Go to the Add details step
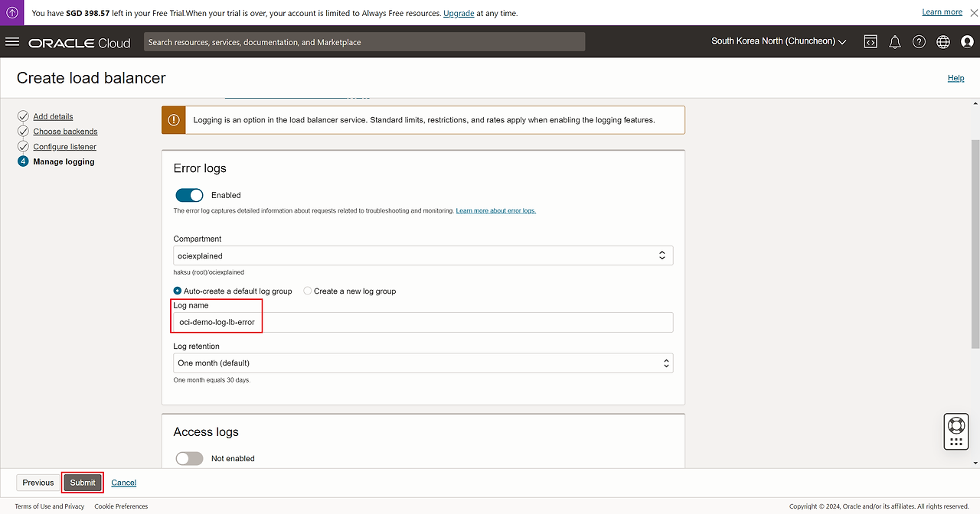 53,116
